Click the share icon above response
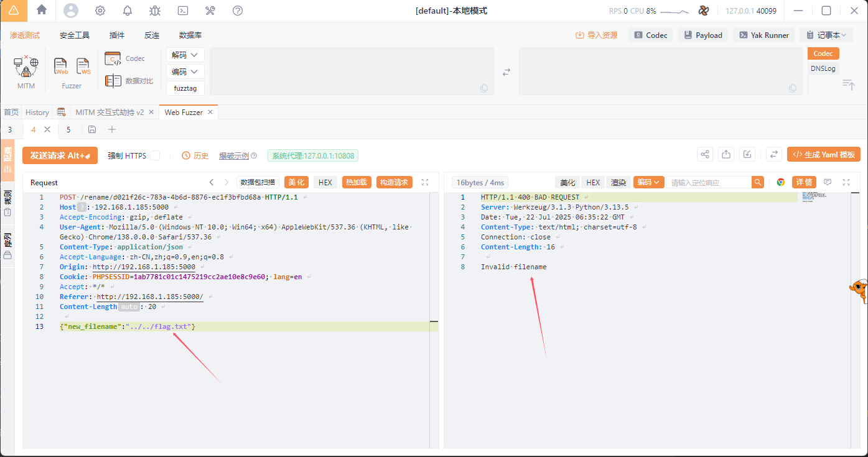The width and height of the screenshot is (868, 457). click(x=705, y=155)
